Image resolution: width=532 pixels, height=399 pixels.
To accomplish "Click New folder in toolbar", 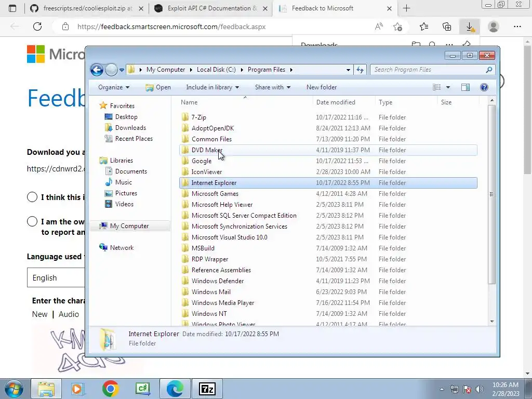I will (x=321, y=87).
